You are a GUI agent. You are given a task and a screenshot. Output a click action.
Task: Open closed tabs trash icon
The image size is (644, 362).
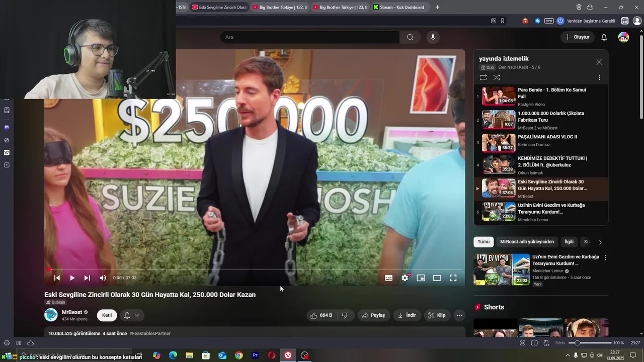[579, 7]
